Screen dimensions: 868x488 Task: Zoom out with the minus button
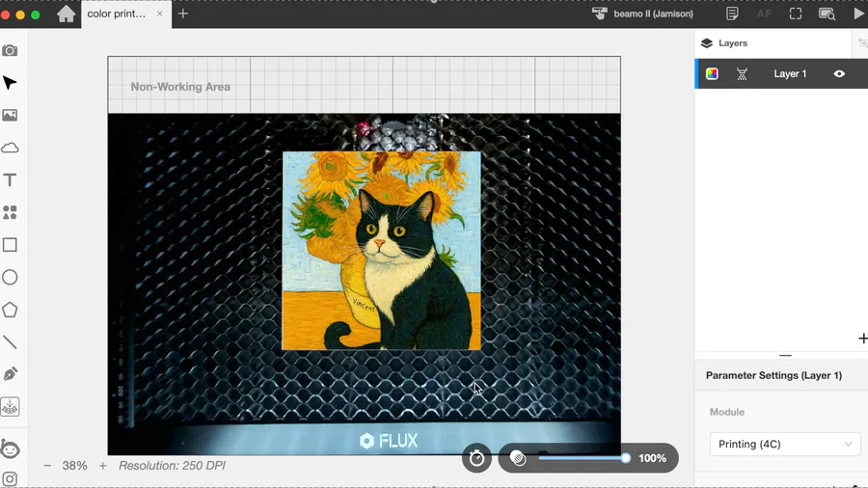(47, 466)
